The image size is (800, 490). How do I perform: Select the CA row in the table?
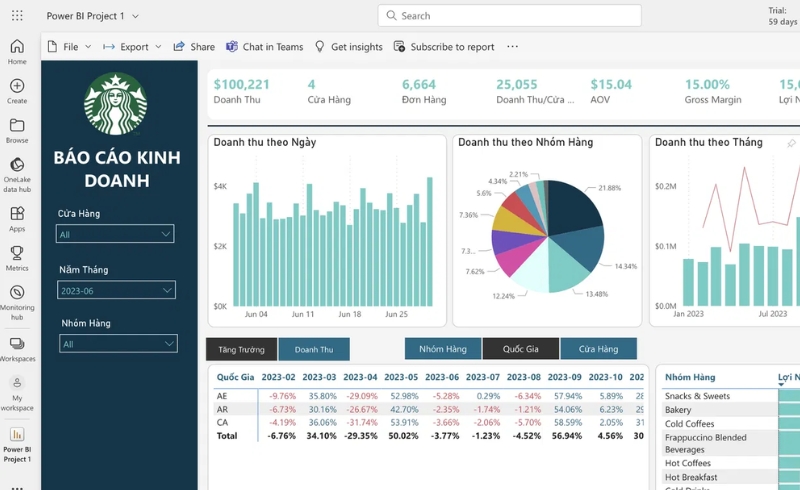(x=428, y=422)
